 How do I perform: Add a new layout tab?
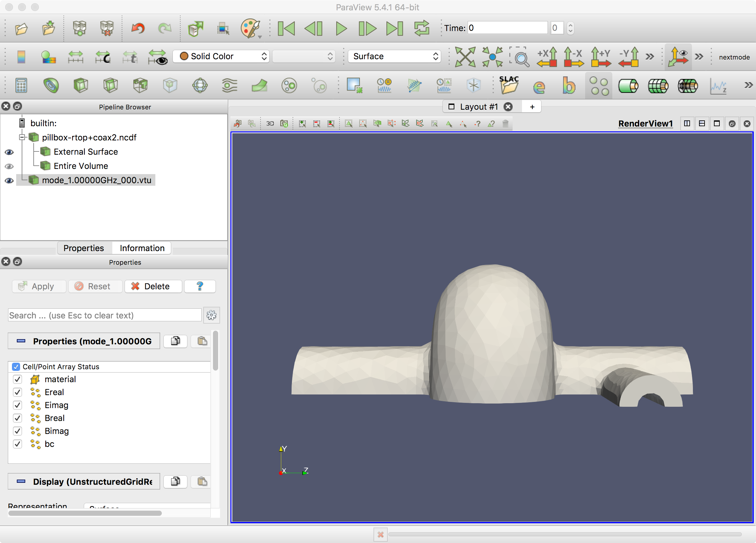(x=532, y=107)
